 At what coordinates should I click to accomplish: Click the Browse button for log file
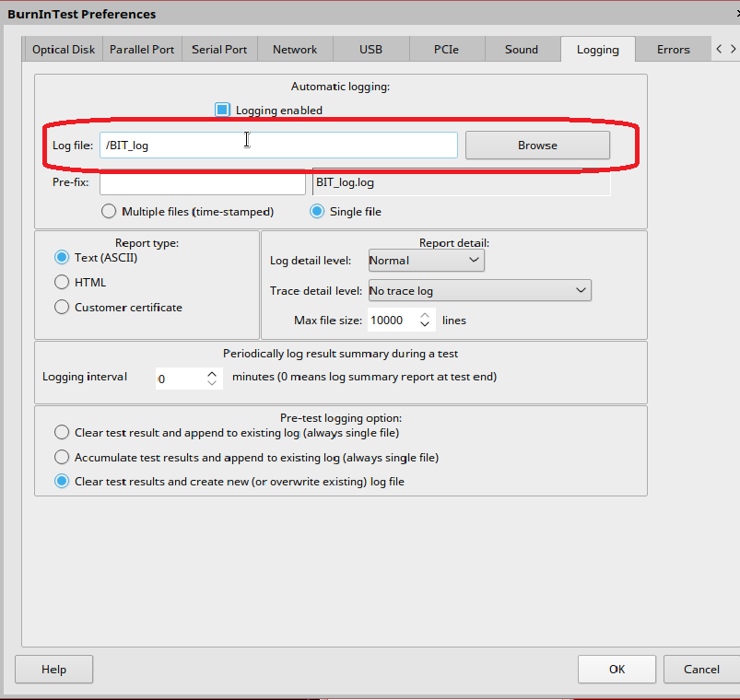click(x=537, y=146)
